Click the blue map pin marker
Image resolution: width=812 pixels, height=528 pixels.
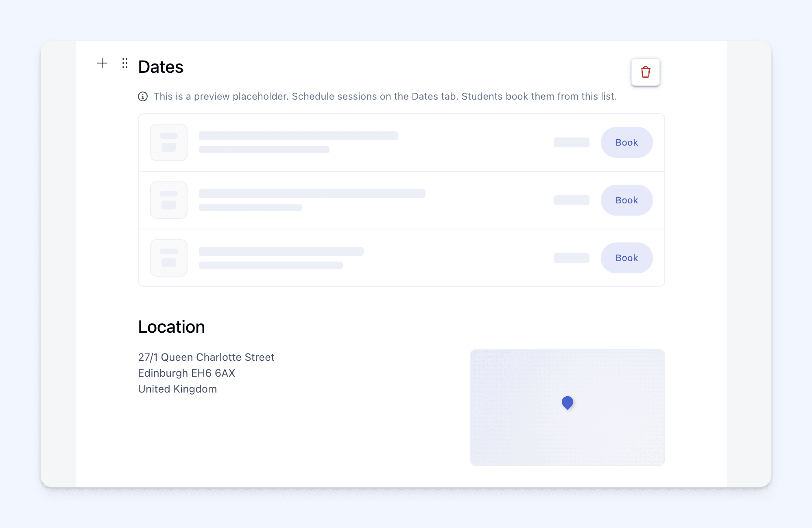568,403
